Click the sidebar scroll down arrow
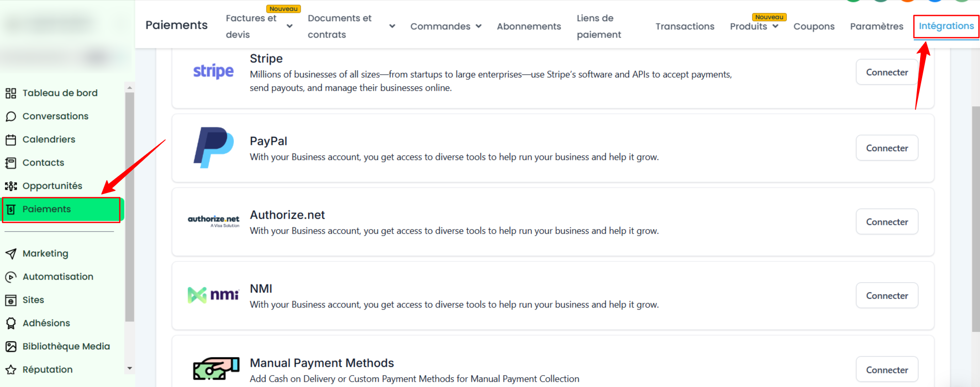The width and height of the screenshot is (980, 387). [130, 368]
